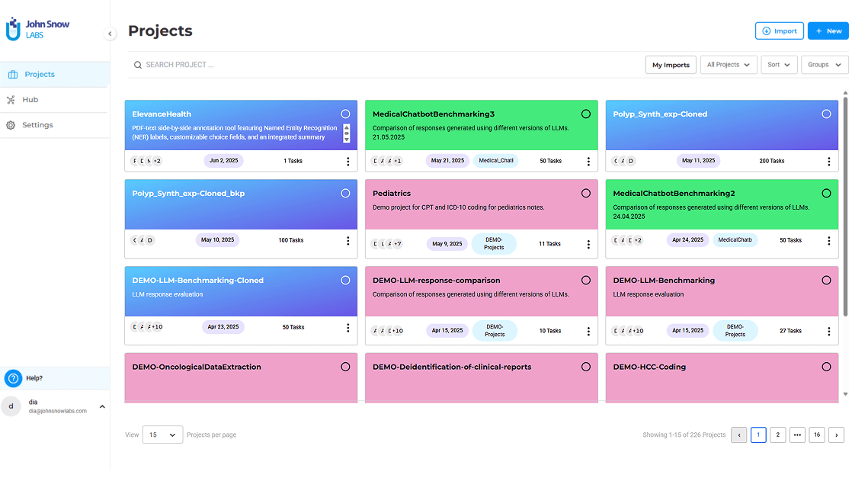Click the pagination ellipsis button
868x478 pixels.
click(x=797, y=435)
